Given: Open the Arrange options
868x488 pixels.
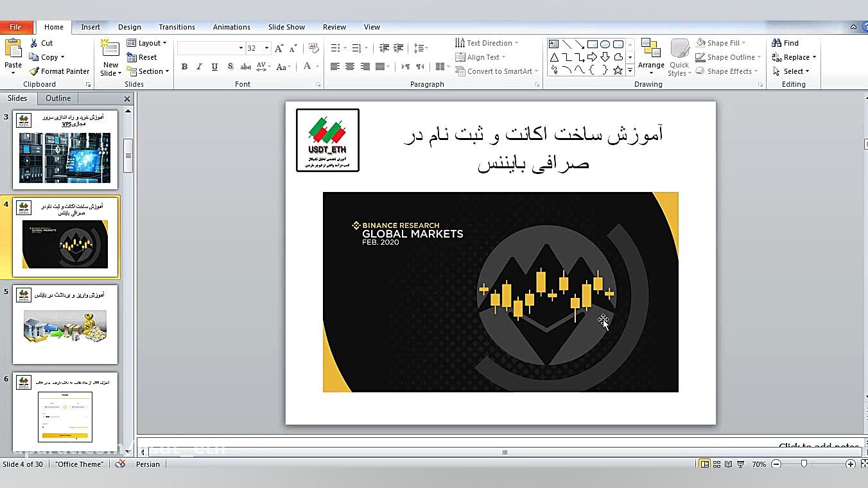Looking at the screenshot, I should pos(651,57).
